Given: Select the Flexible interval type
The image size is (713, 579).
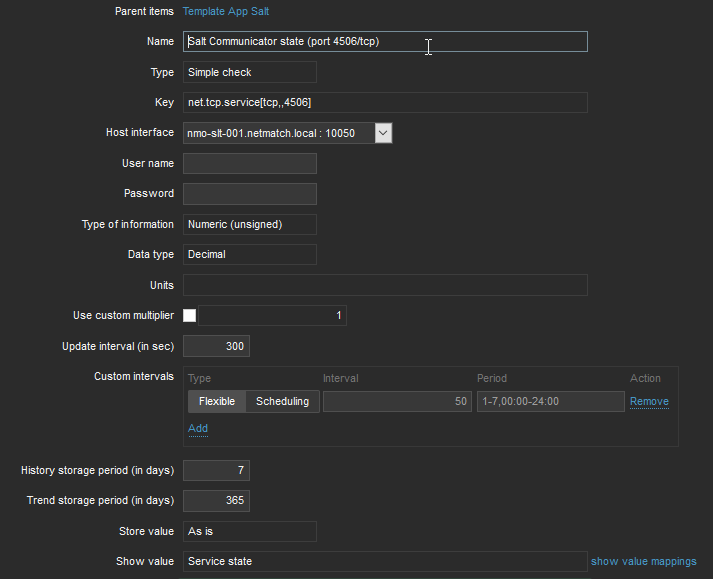Looking at the screenshot, I should coord(217,402).
